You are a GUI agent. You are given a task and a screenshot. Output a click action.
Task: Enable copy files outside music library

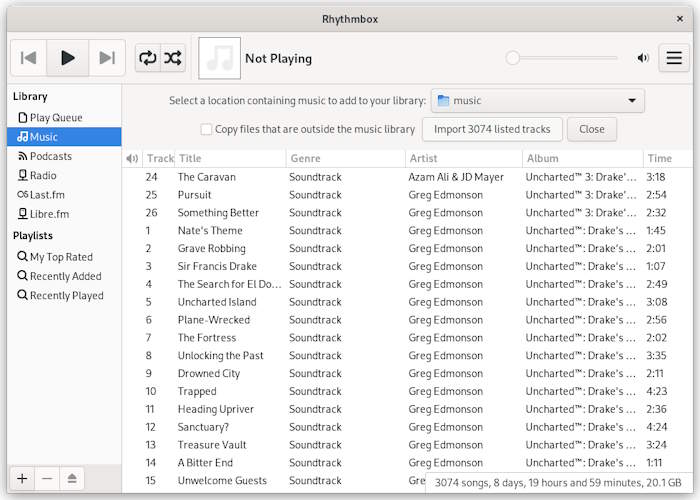point(206,129)
